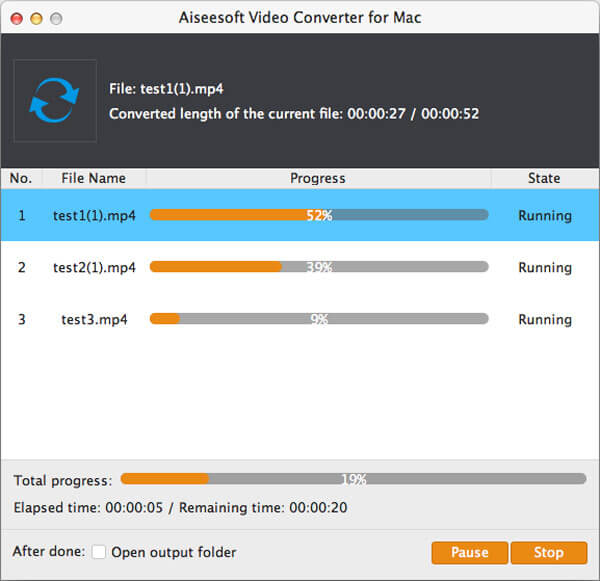Image resolution: width=600 pixels, height=581 pixels.
Task: Click the blue conversion refresh icon
Action: (x=54, y=101)
